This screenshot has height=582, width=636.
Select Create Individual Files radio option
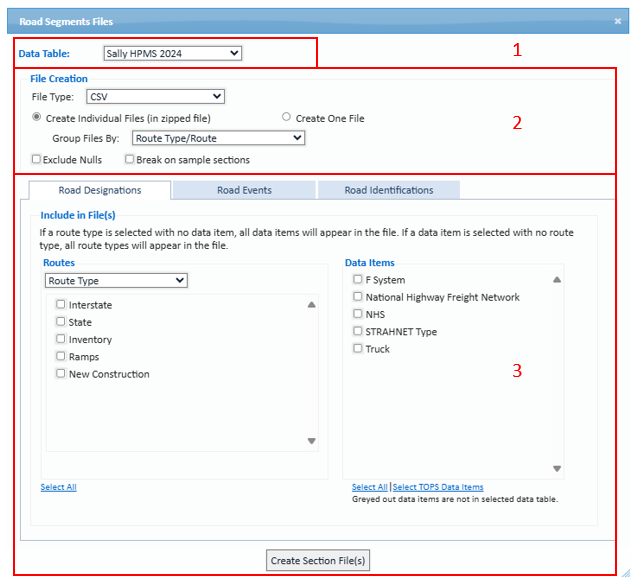coord(37,118)
